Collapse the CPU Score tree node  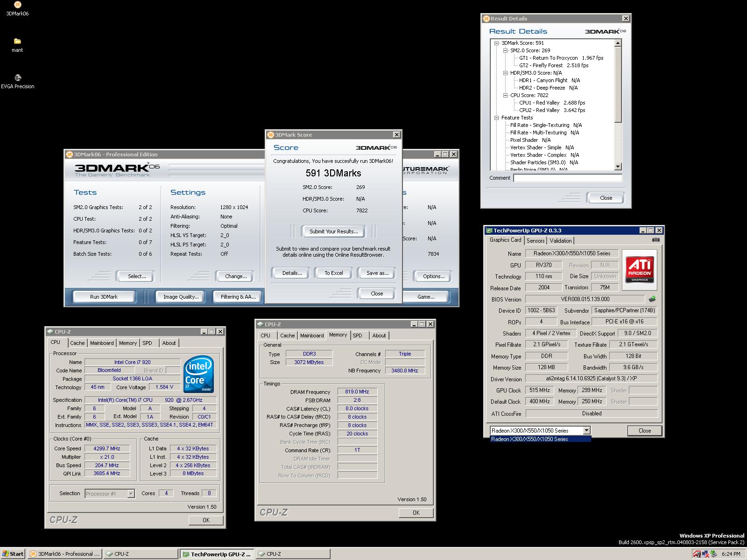pyautogui.click(x=505, y=95)
